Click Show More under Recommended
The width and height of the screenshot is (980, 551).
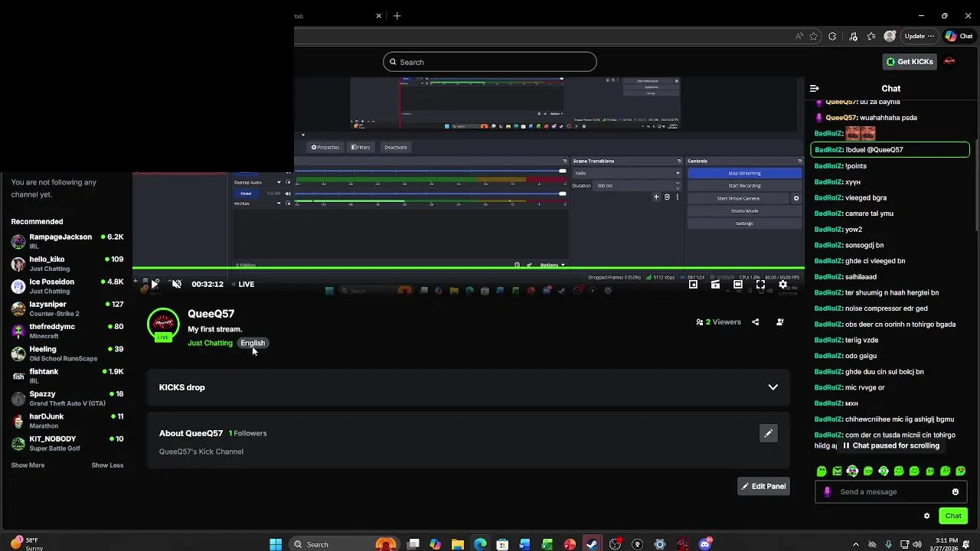pyautogui.click(x=28, y=465)
